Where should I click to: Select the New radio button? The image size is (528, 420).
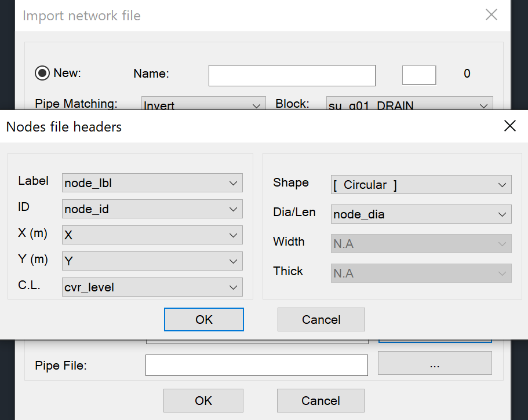(42, 73)
